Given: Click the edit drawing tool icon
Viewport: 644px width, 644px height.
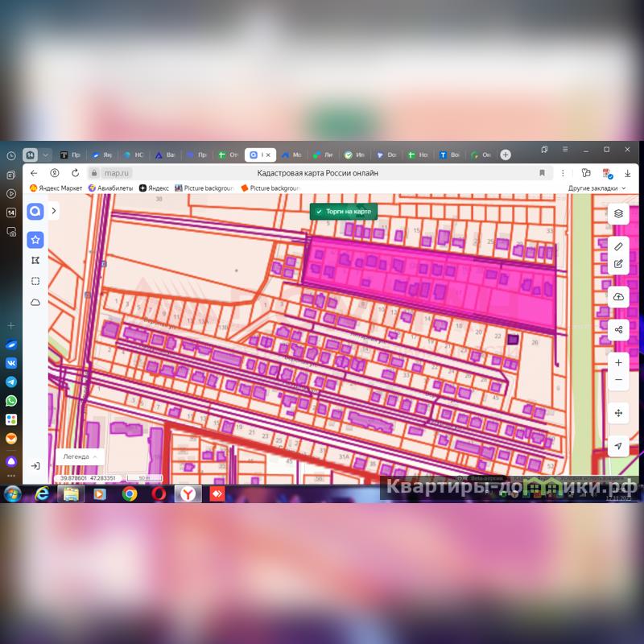Looking at the screenshot, I should pyautogui.click(x=618, y=263).
